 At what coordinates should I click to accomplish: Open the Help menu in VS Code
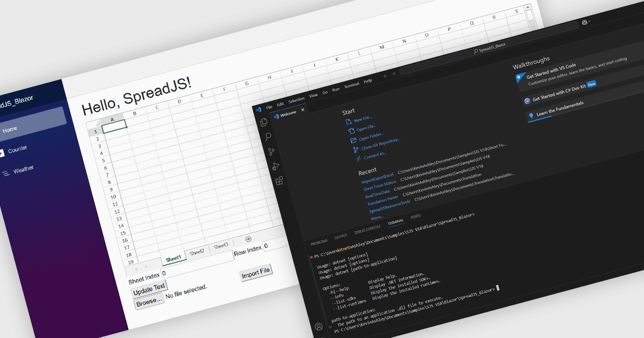tap(368, 81)
